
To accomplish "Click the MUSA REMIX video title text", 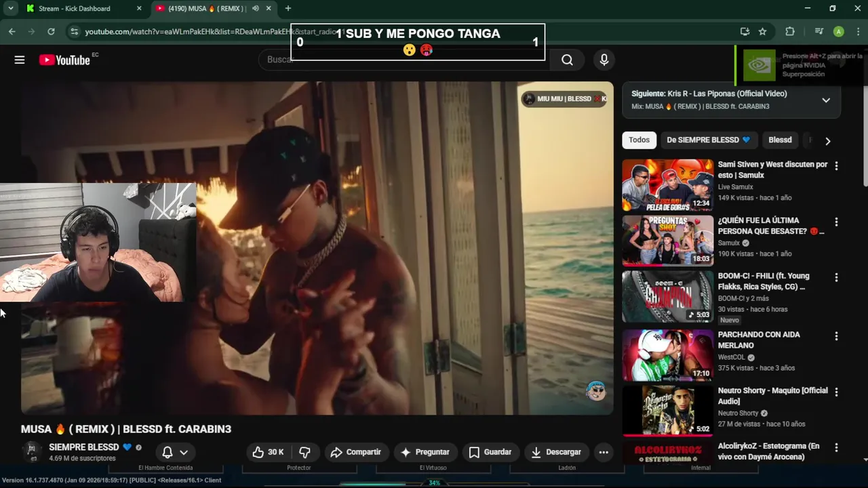I will tap(126, 429).
